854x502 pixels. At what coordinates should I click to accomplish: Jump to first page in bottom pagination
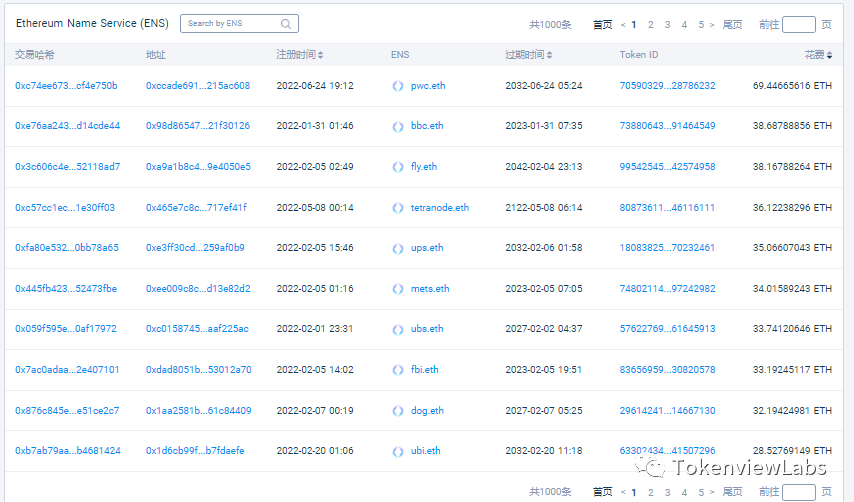click(602, 492)
